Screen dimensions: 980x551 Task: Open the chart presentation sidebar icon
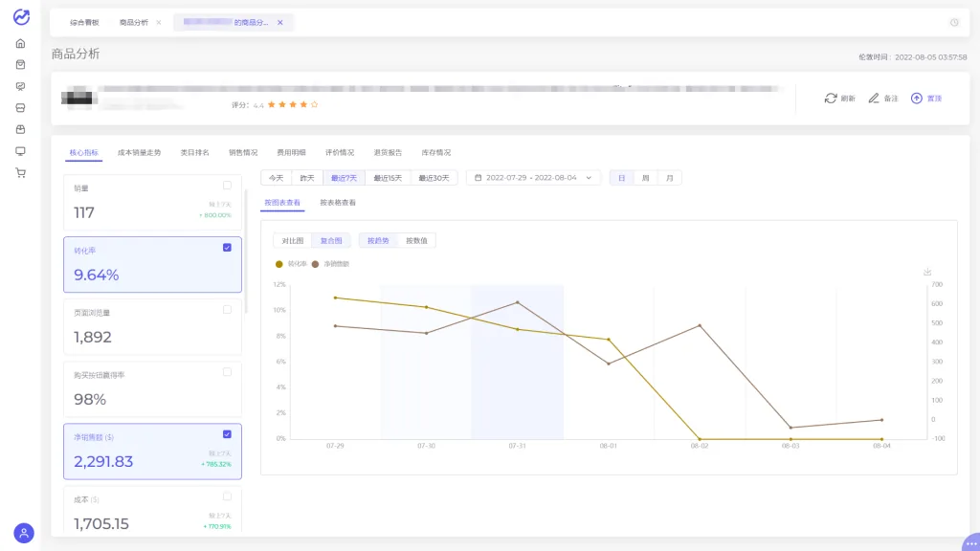(21, 86)
